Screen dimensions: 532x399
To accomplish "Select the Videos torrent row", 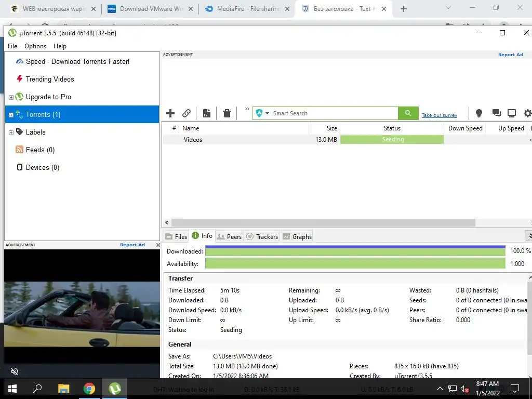I will pyautogui.click(x=347, y=139).
